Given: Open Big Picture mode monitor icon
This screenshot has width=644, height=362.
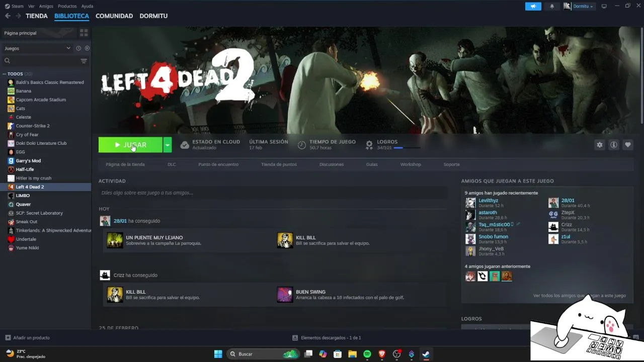Looking at the screenshot, I should pyautogui.click(x=604, y=6).
